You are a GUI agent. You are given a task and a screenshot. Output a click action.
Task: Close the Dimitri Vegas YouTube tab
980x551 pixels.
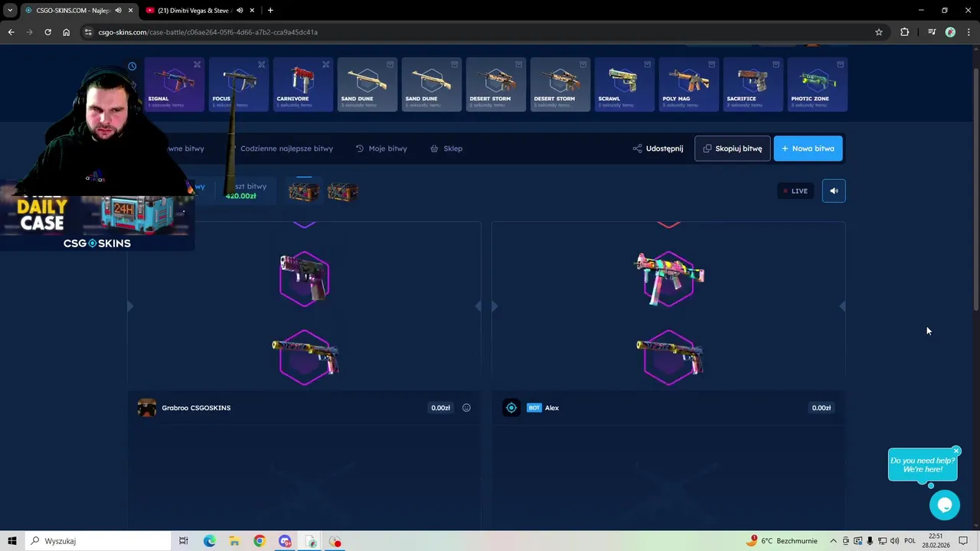click(x=252, y=10)
